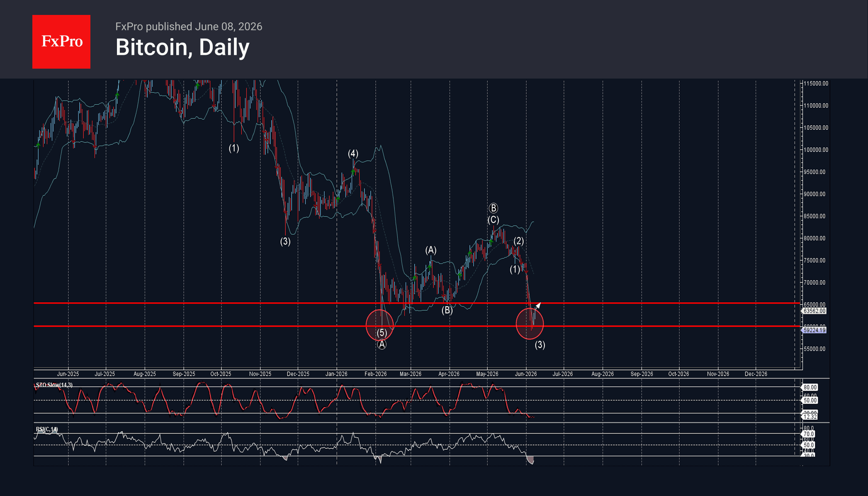This screenshot has height=496, width=868.
Task: Click the red circle around June 2026 low
Action: [530, 323]
